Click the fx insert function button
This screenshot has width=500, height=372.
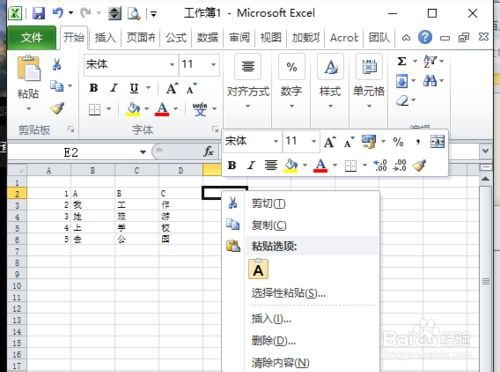pos(209,152)
